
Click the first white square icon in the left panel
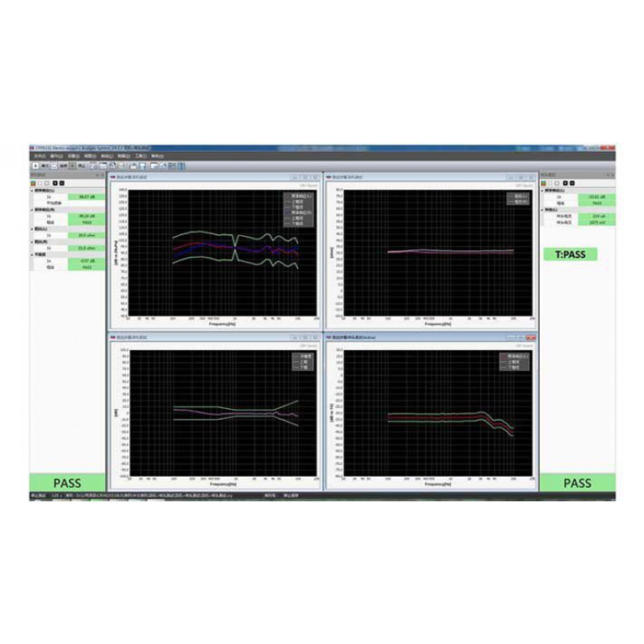[x=39, y=183]
